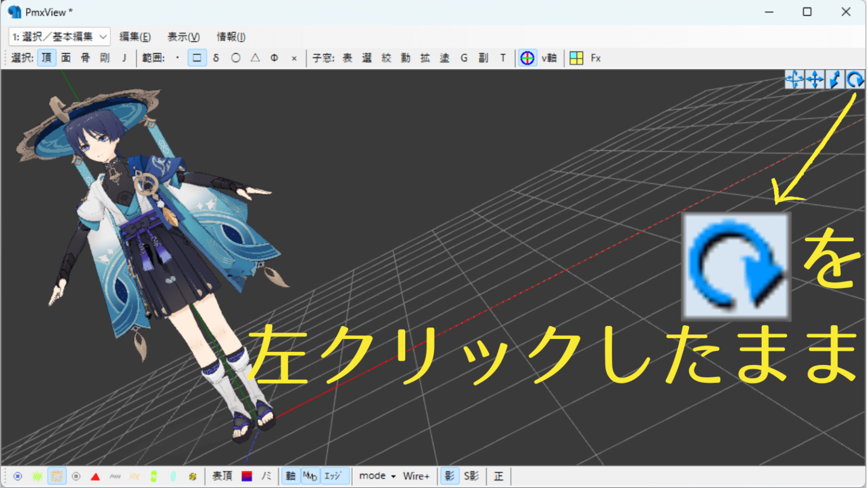The image size is (868, 488).
Task: Toggle the エッジ edge display button
Action: 333,476
